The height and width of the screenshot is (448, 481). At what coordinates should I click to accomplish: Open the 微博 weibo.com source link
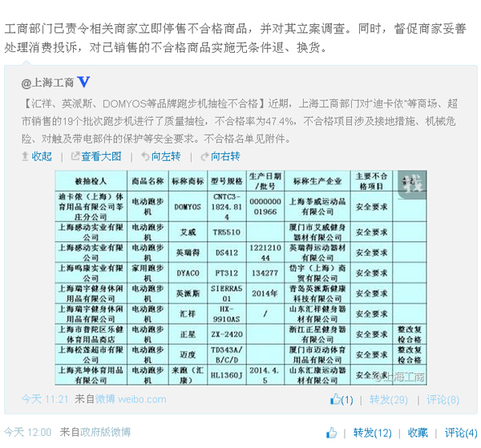(x=131, y=399)
